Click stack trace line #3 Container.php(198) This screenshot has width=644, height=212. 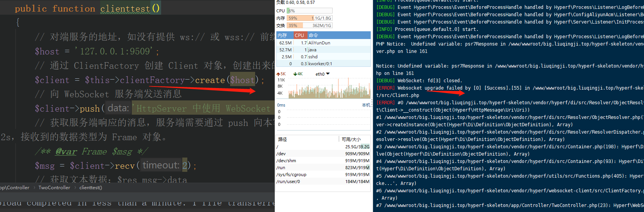tap(510, 147)
